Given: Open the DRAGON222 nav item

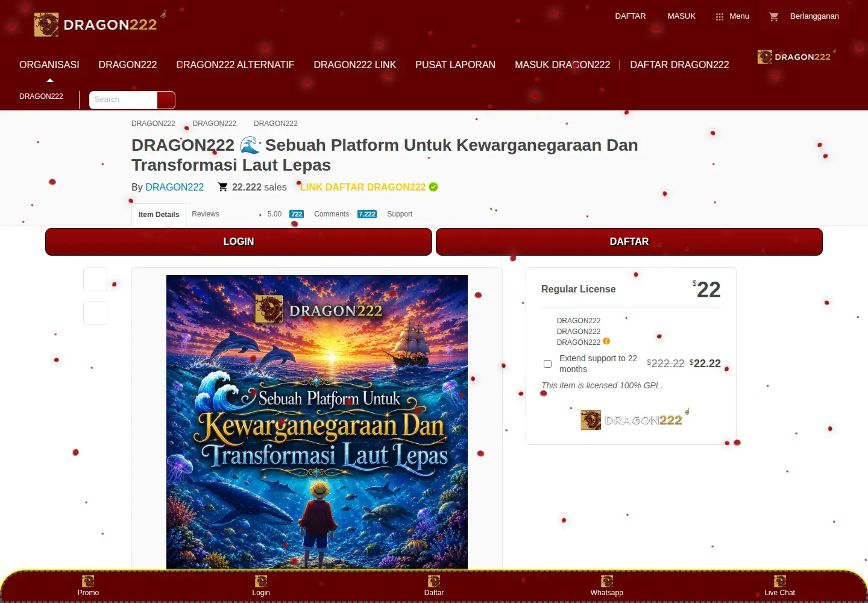Looking at the screenshot, I should pos(128,65).
